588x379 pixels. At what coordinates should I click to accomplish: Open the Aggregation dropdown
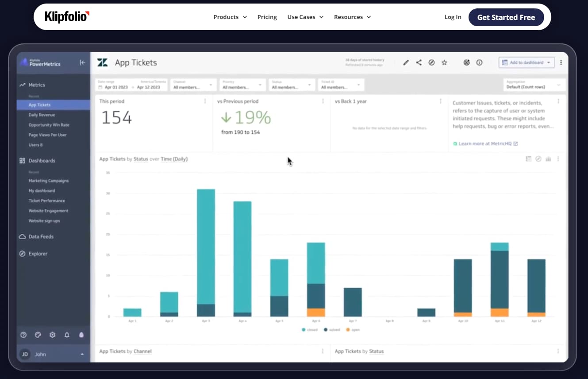pyautogui.click(x=534, y=85)
